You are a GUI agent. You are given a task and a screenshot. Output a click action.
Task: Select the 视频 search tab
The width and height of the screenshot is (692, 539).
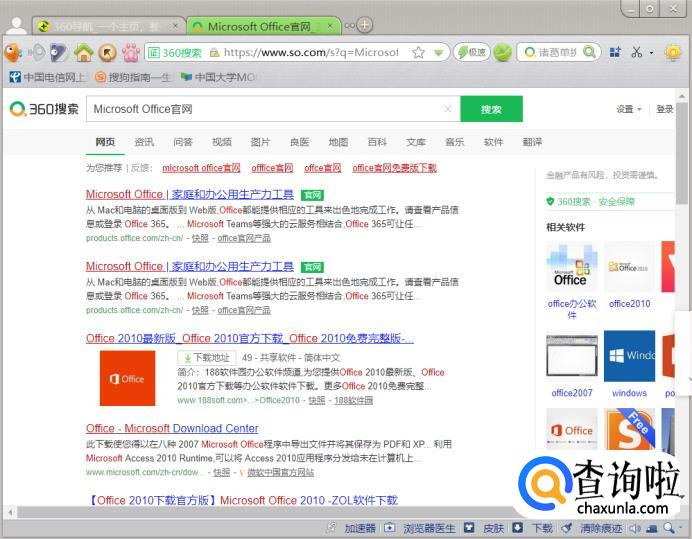[x=222, y=142]
